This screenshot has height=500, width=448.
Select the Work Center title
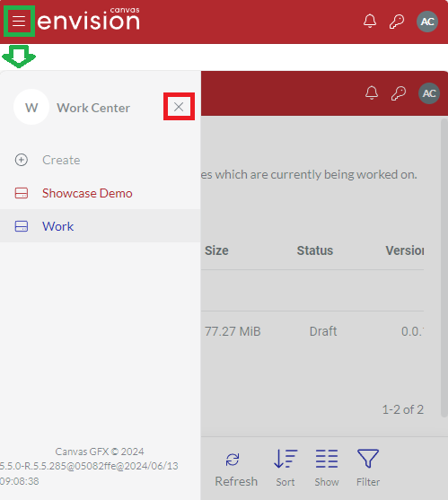click(x=93, y=108)
